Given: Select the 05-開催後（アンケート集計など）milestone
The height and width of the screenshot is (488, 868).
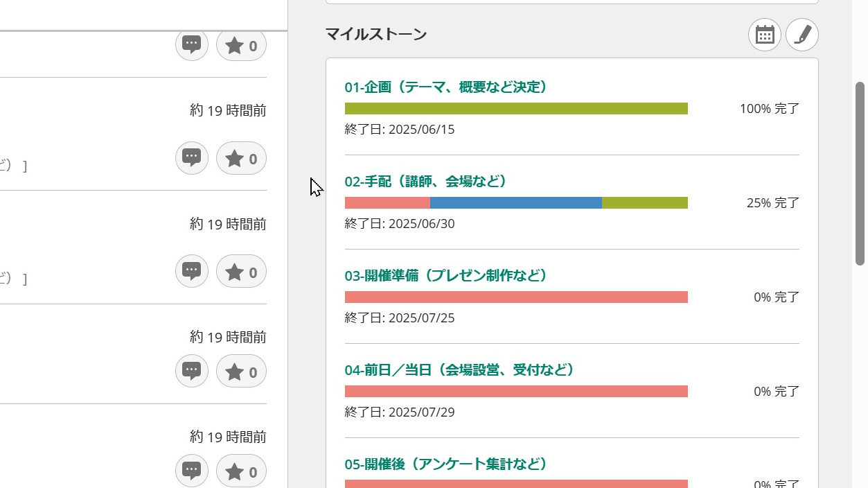Looking at the screenshot, I should 446,464.
